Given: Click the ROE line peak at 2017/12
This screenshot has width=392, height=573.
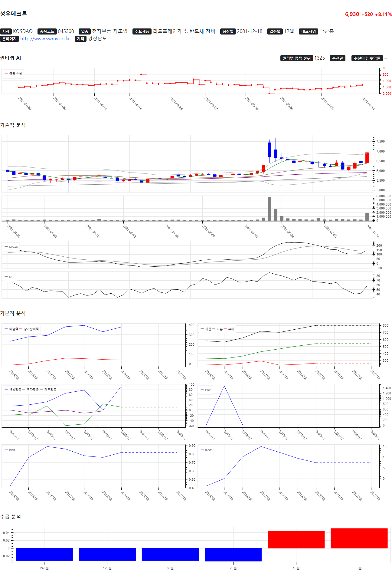Looking at the screenshot, I should [261, 446].
